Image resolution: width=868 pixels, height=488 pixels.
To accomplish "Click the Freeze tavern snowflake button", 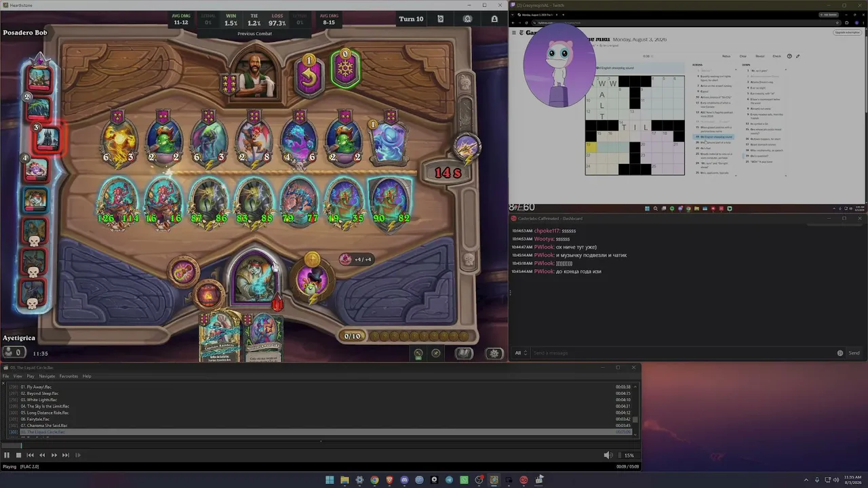I will (345, 70).
